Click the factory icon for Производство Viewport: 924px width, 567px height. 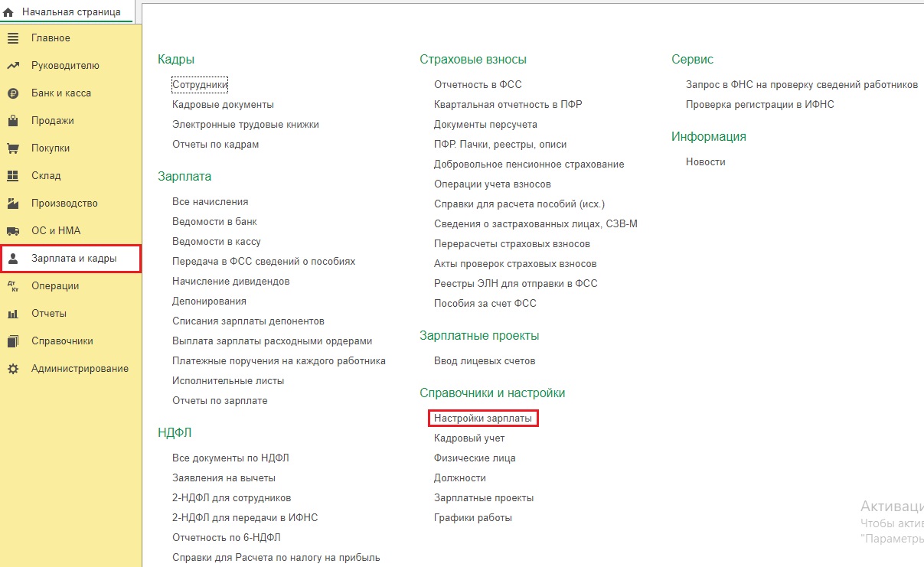point(12,204)
